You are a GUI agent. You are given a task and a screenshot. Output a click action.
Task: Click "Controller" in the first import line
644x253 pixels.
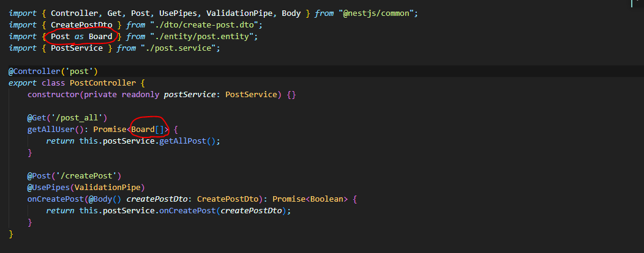tap(74, 13)
